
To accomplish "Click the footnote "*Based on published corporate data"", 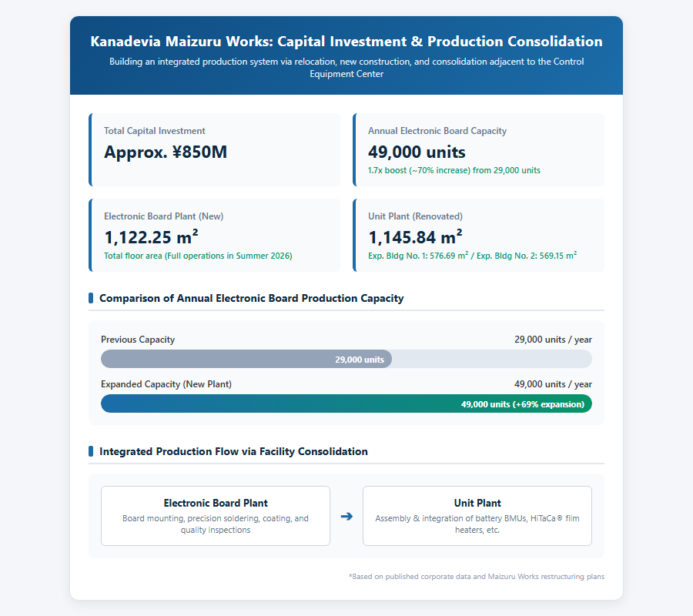I will tap(477, 577).
